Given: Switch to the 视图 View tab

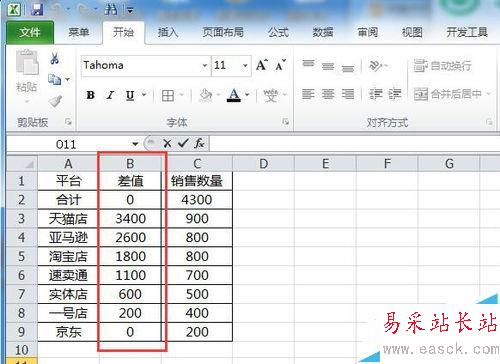Looking at the screenshot, I should click(x=412, y=32).
